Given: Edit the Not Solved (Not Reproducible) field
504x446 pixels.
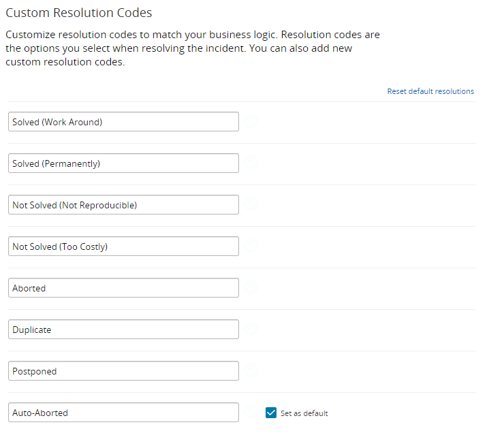Looking at the screenshot, I should pyautogui.click(x=123, y=205).
